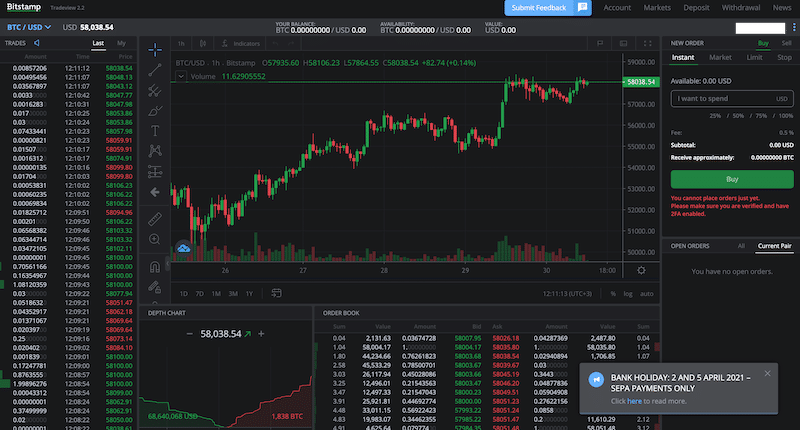This screenshot has height=430, width=800.
Task: Open the Deposit page
Action: point(696,8)
